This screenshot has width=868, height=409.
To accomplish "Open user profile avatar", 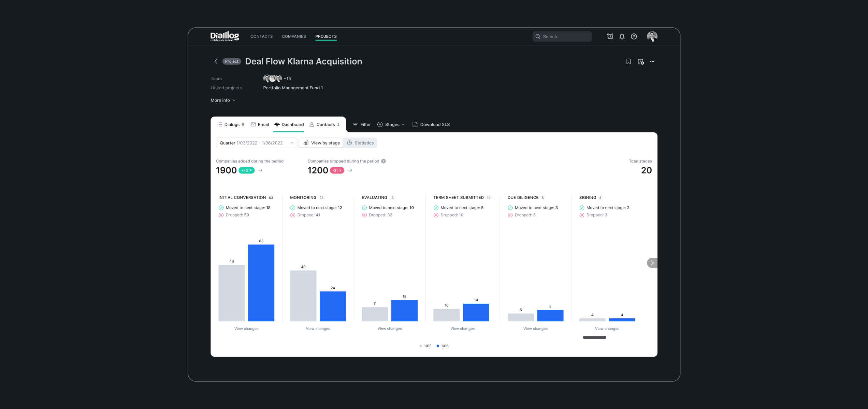I will [x=652, y=36].
